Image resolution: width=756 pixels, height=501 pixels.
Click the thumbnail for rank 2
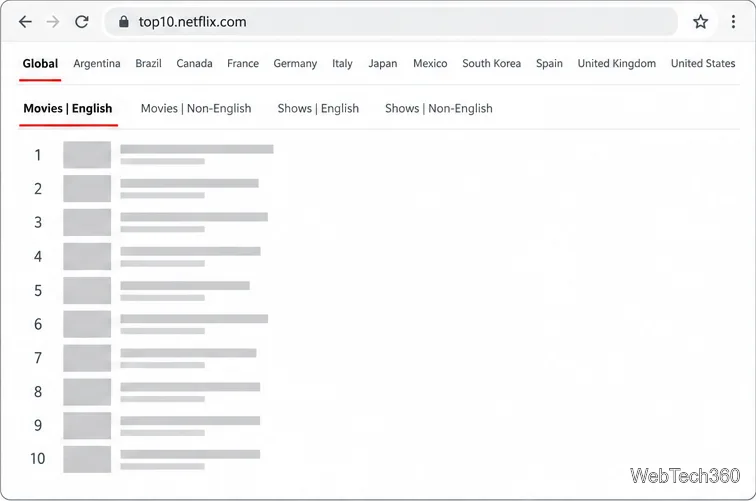[87, 189]
